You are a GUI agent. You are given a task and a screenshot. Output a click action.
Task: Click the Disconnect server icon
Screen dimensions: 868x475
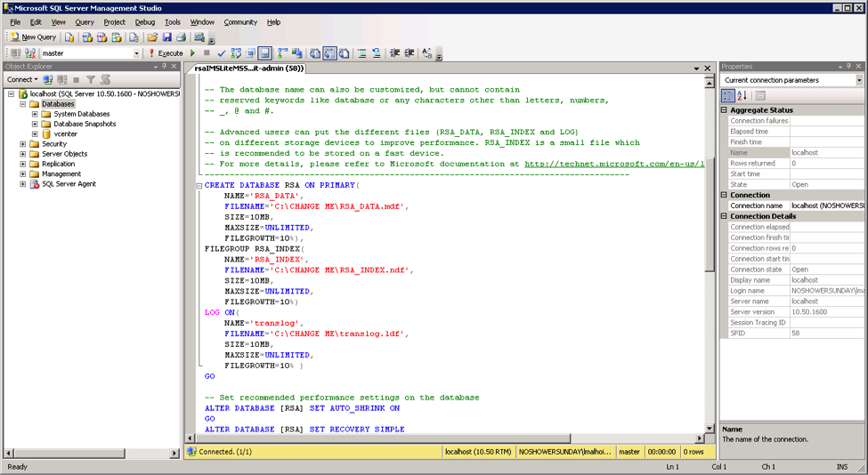[x=62, y=80]
